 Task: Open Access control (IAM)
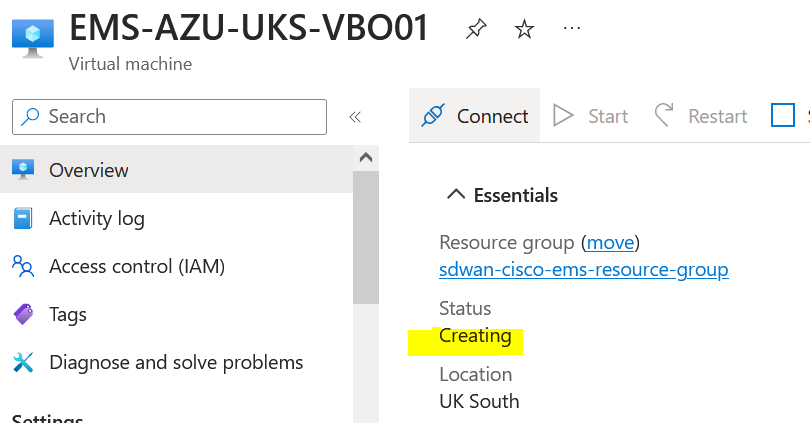[x=176, y=266]
